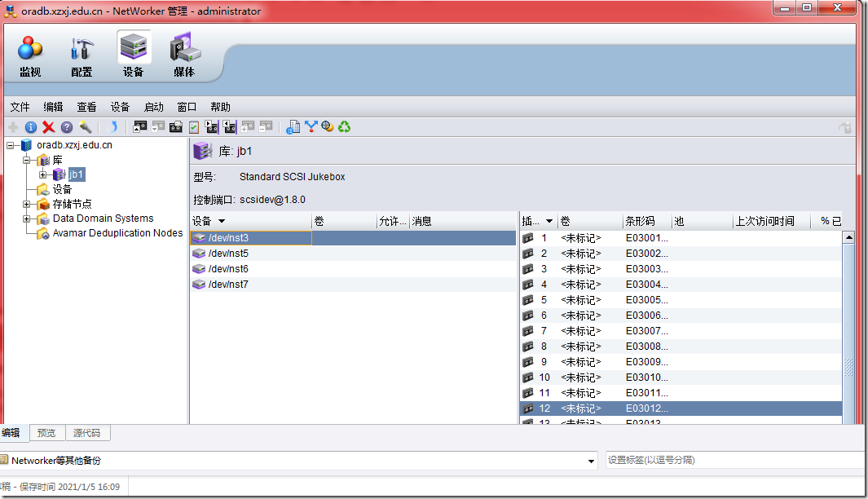
Task: Click the 设置标签 tag input field
Action: (734, 460)
